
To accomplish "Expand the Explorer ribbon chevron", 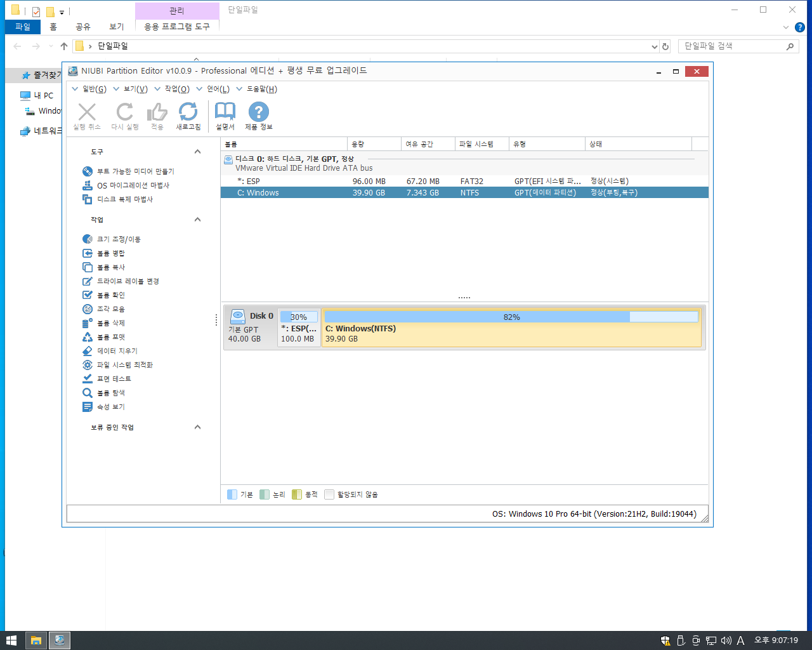I will tap(786, 27).
